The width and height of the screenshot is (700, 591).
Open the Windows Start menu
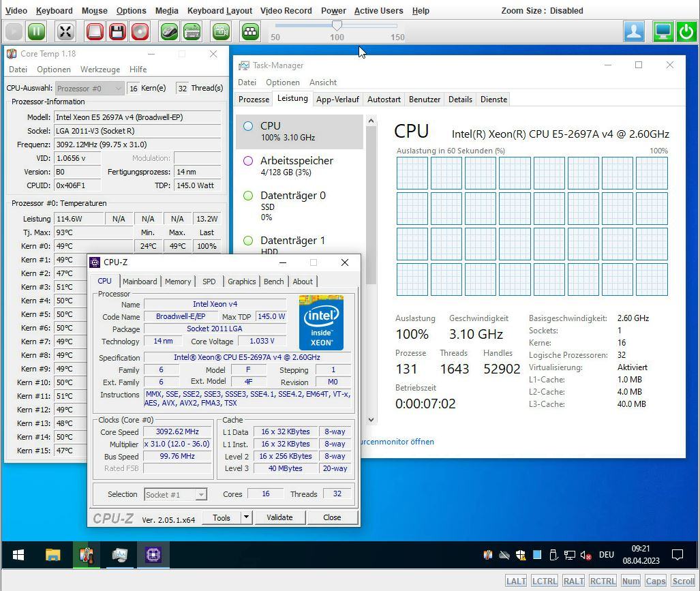(18, 555)
